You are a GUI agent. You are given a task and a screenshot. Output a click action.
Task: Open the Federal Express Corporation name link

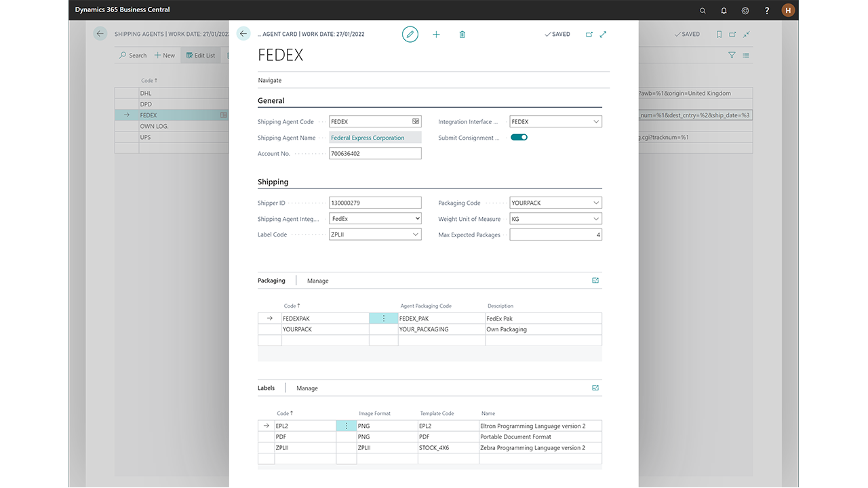[x=368, y=138]
